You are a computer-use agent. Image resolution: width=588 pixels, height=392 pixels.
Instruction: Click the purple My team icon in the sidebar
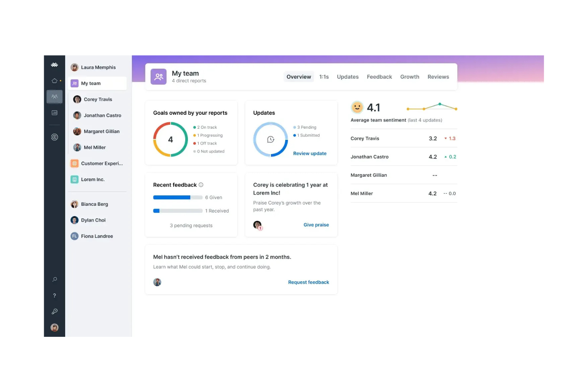74,83
